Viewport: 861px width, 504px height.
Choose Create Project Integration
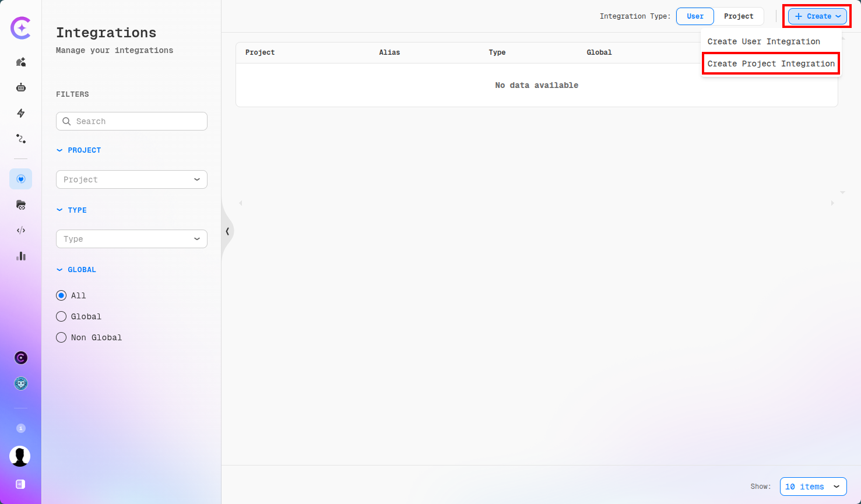(771, 64)
